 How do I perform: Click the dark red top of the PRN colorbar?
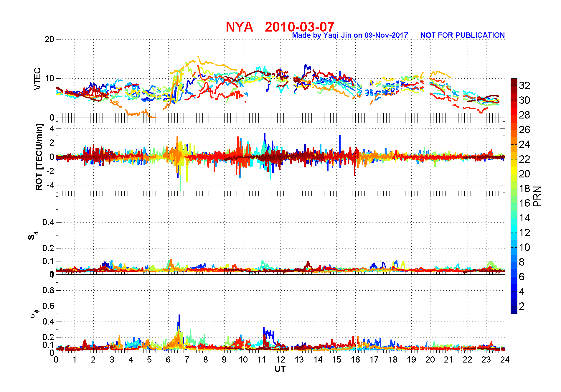click(514, 82)
